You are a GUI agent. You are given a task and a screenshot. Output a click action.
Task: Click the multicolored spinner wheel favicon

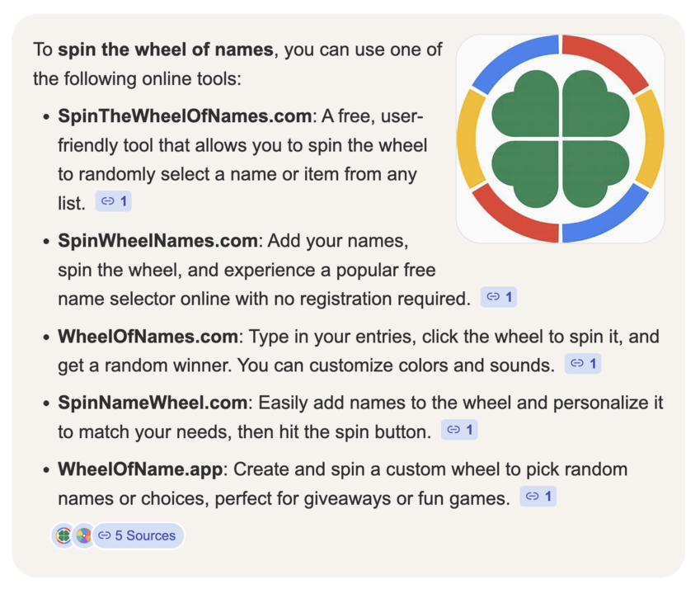[83, 535]
